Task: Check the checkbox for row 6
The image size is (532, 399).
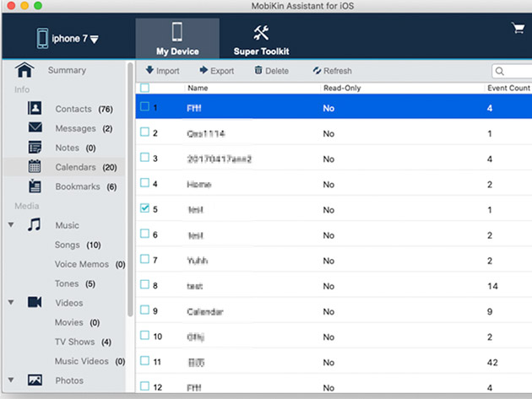Action: [145, 234]
